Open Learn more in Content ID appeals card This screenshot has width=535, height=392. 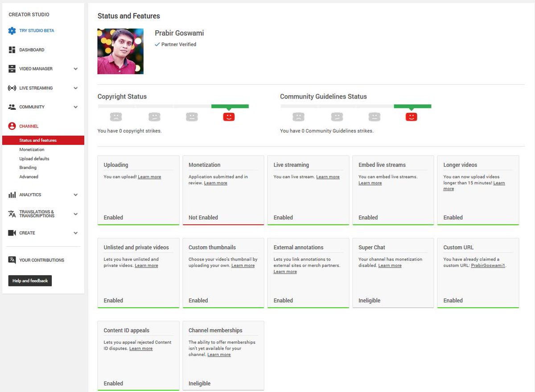tap(141, 349)
